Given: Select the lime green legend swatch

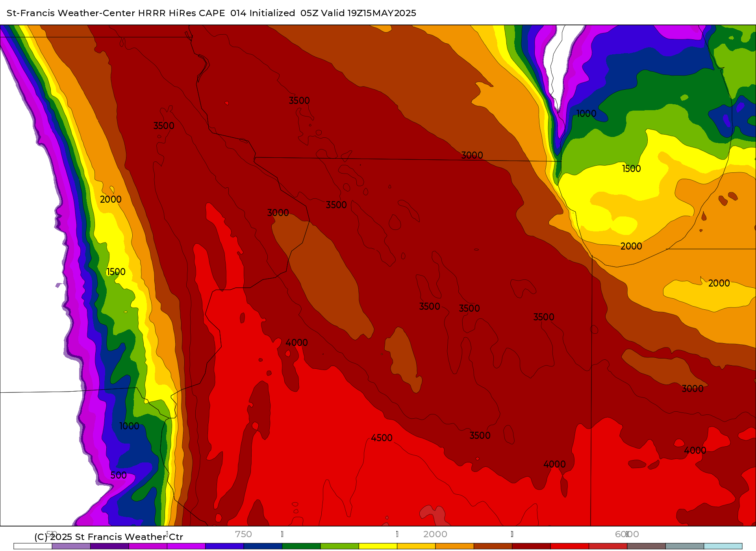Looking at the screenshot, I should coord(339,546).
